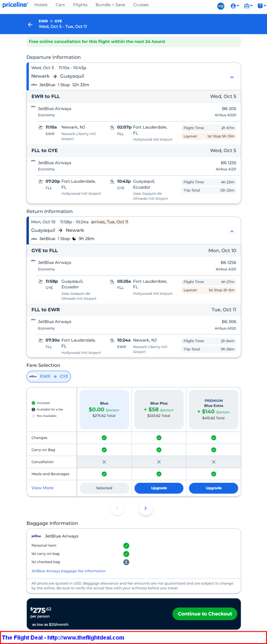Click the Selected button under Blue
267x644 pixels.
tap(104, 488)
